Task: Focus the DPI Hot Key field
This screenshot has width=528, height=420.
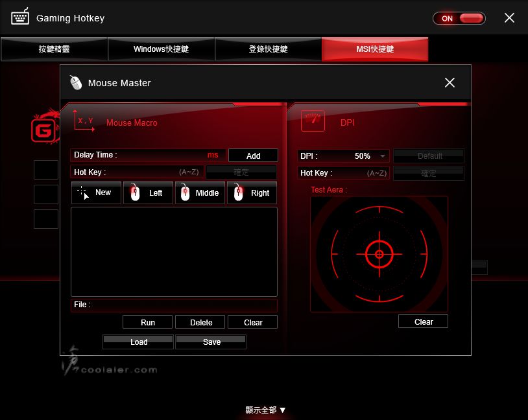Action: click(343, 173)
